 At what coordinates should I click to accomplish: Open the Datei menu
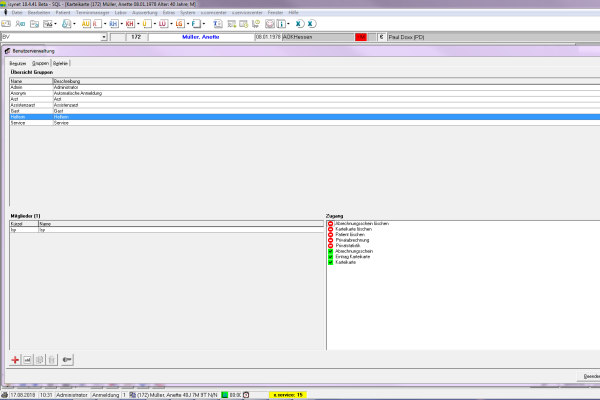(x=17, y=13)
